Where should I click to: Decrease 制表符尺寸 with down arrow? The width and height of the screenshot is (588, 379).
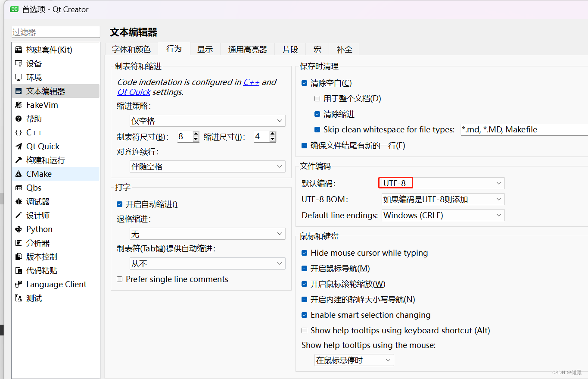196,139
